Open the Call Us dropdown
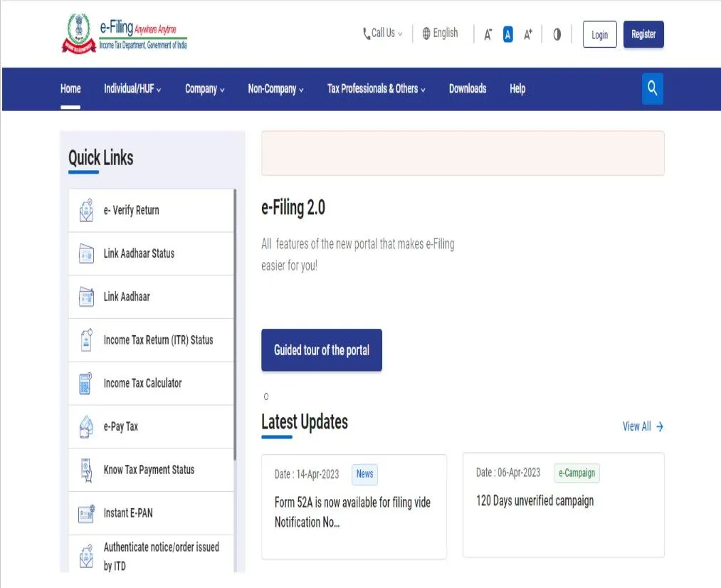 (382, 33)
